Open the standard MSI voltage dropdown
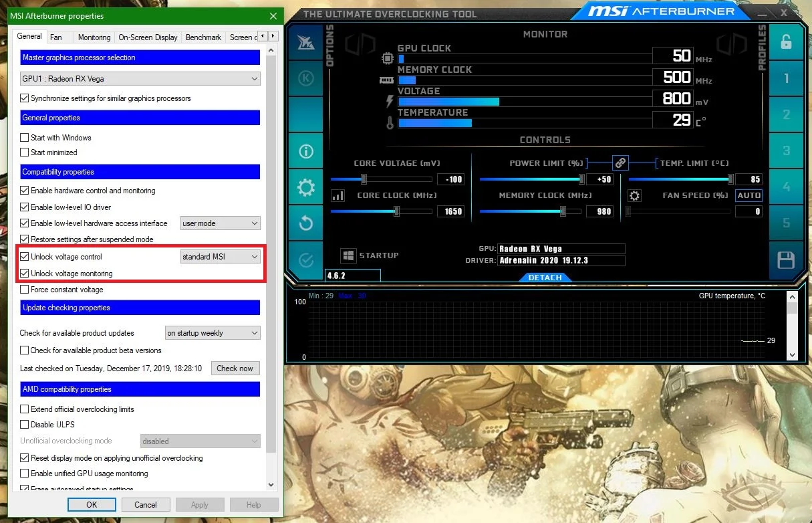The height and width of the screenshot is (523, 812). click(221, 257)
